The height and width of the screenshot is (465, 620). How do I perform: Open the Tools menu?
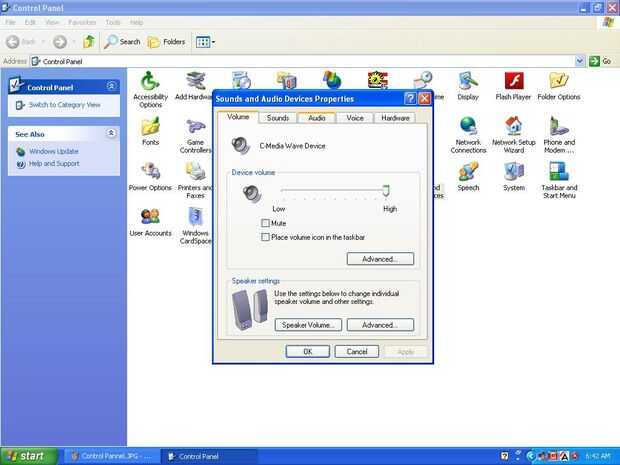click(x=113, y=22)
